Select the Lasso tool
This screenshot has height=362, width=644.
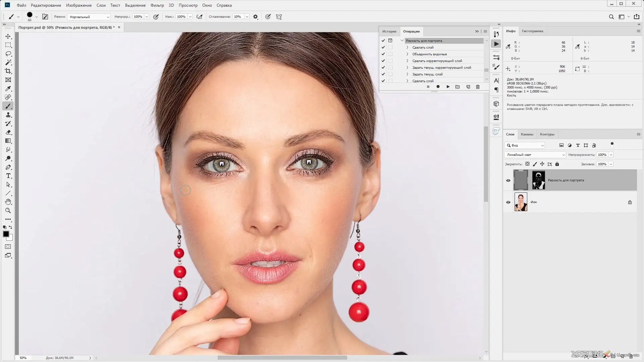pyautogui.click(x=8, y=54)
